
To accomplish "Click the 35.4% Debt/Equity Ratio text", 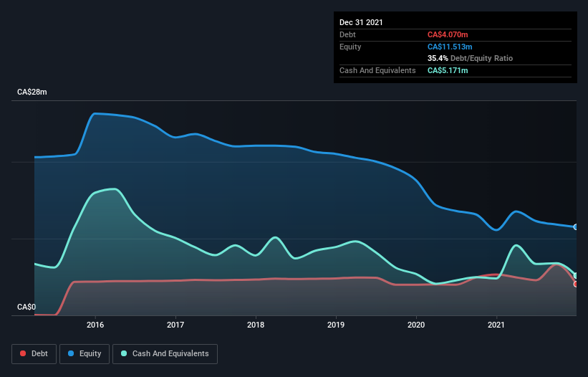I will tap(471, 58).
